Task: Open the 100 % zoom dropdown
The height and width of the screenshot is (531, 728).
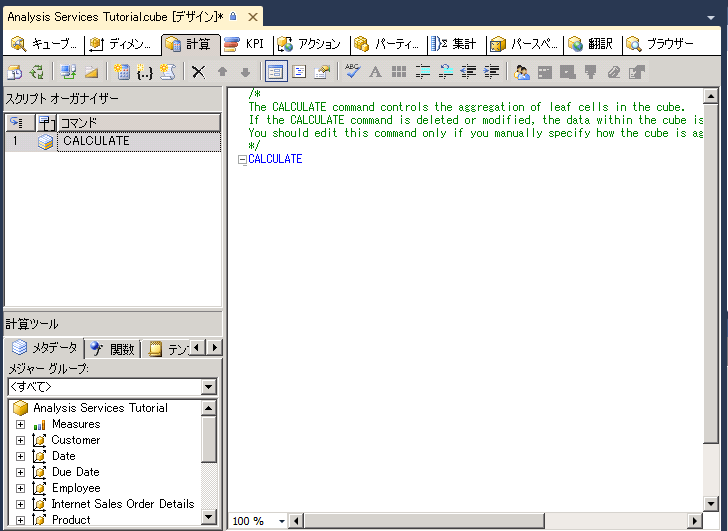Action: coord(282,522)
